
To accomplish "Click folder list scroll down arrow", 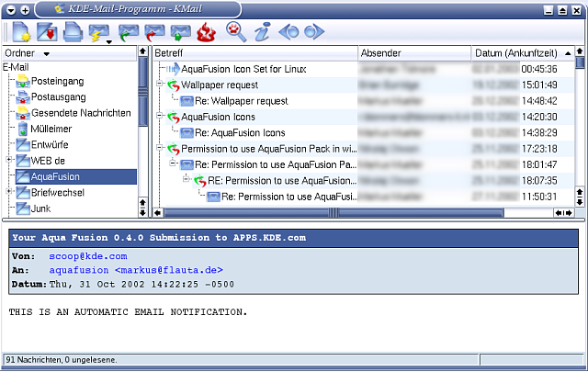I will pos(142,213).
